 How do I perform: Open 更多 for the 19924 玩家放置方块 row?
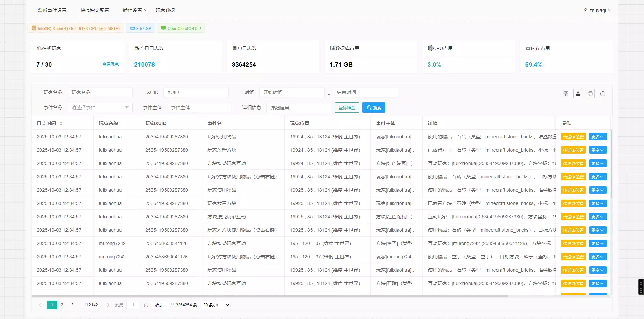click(598, 150)
